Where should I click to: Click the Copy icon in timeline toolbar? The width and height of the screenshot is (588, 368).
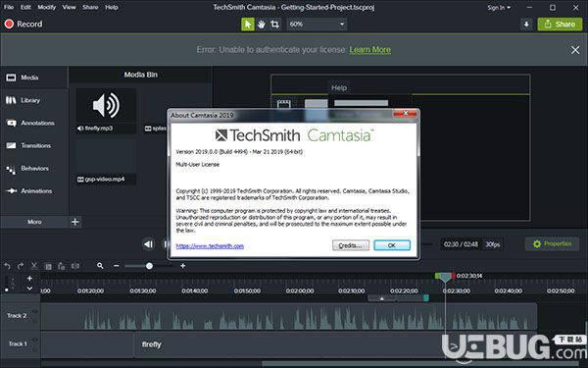click(48, 266)
